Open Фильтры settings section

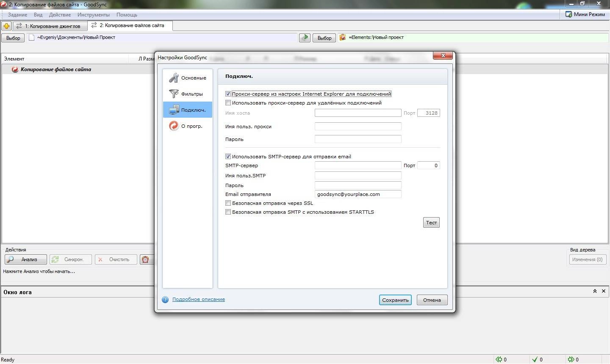[188, 94]
